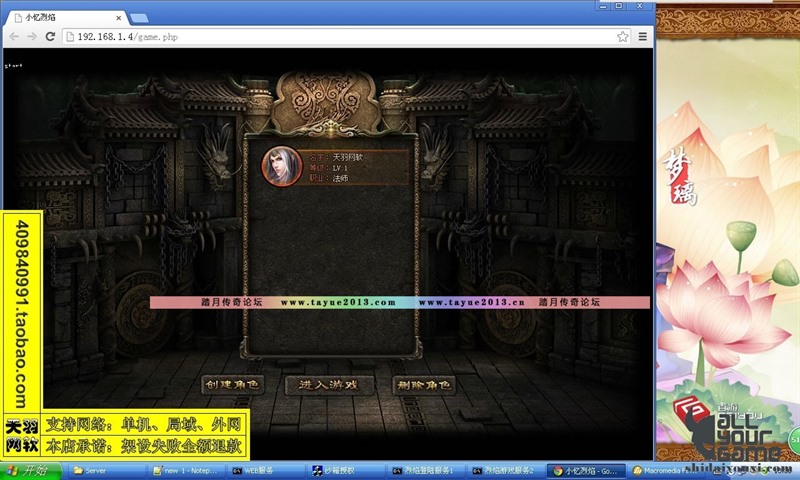
Task: Click the 法师 class text
Action: (x=340, y=178)
